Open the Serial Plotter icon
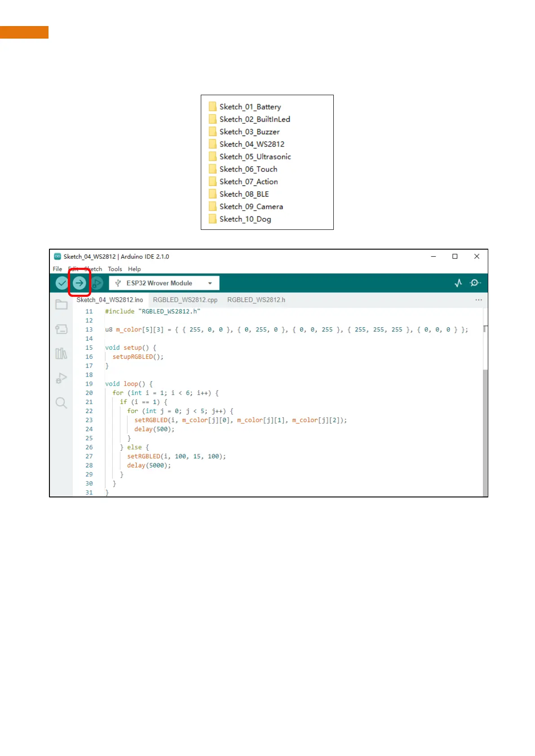The image size is (535, 756). click(x=458, y=283)
